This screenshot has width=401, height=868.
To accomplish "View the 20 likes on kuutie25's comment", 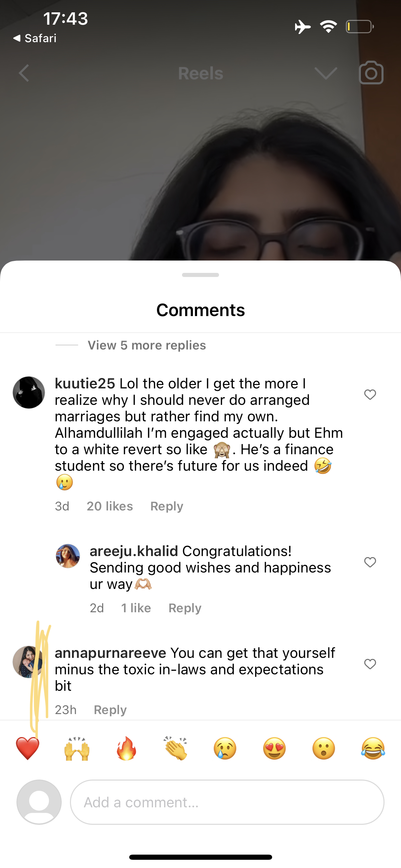I will tap(110, 506).
